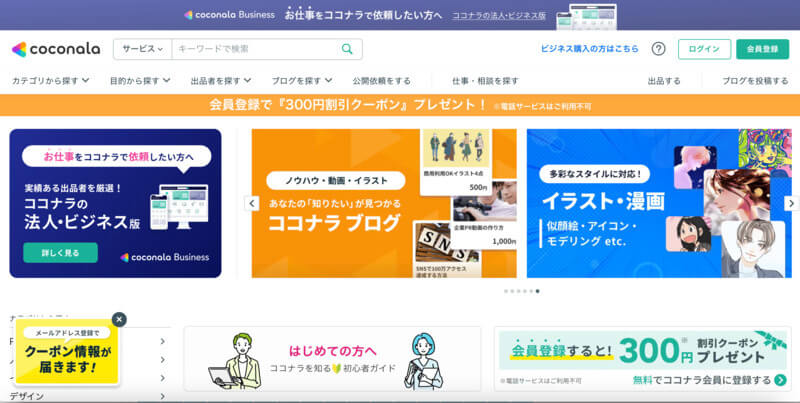This screenshot has height=403, width=800.
Task: Select the first carousel dot
Action: pyautogui.click(x=506, y=291)
